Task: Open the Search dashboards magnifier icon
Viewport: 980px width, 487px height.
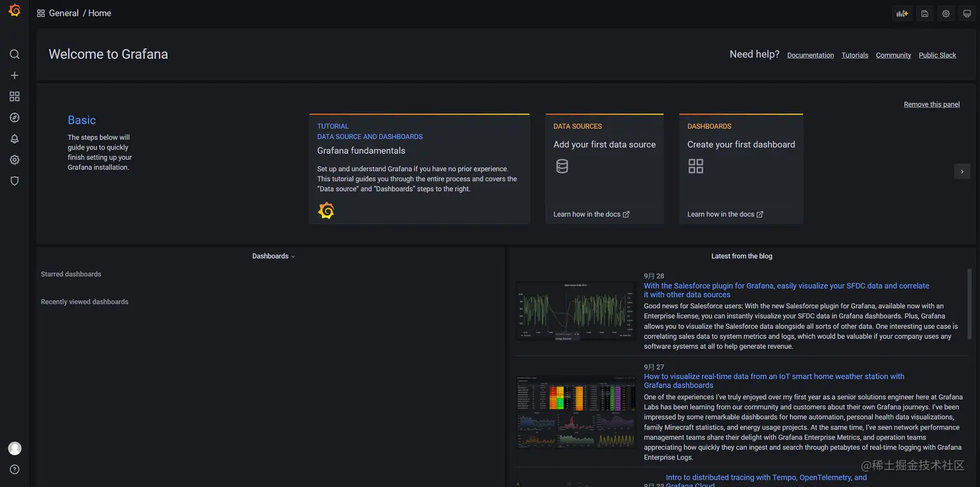Action: pyautogui.click(x=14, y=54)
